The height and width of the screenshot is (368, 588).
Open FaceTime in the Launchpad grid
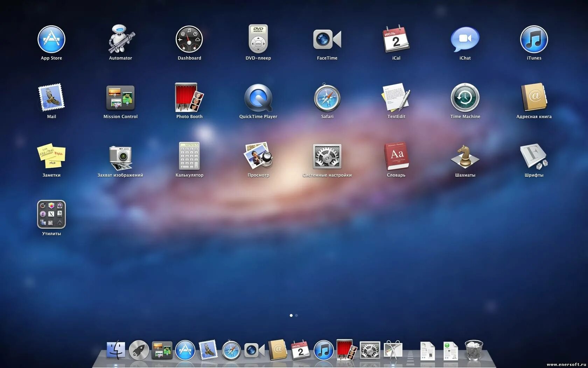(327, 39)
